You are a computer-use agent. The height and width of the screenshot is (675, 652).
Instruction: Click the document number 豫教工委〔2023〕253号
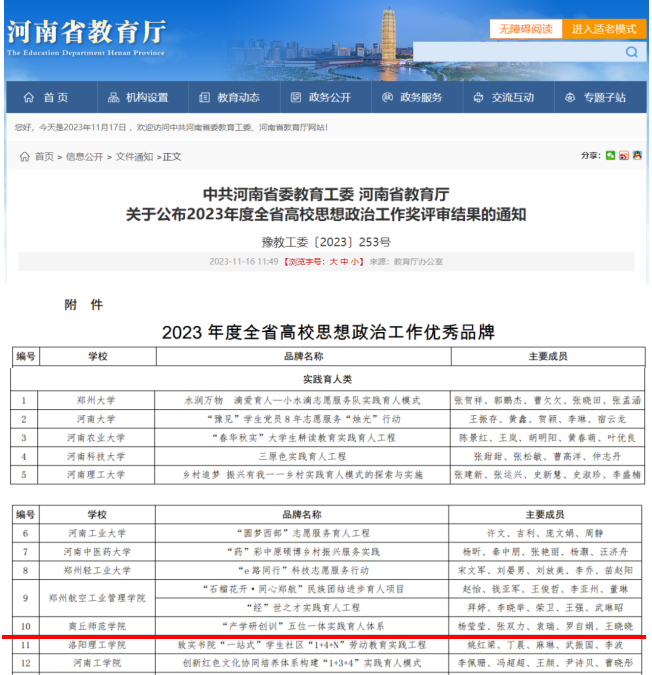coord(326,242)
